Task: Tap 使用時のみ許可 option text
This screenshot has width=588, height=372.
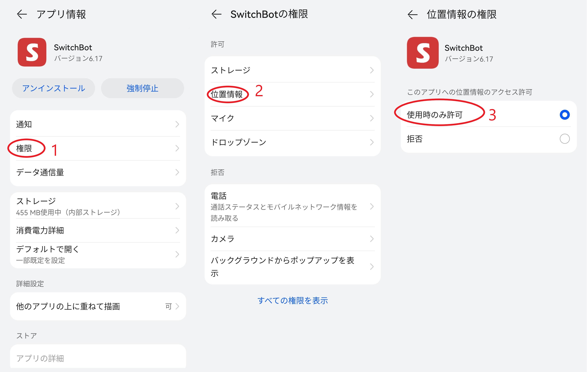Action: tap(435, 115)
